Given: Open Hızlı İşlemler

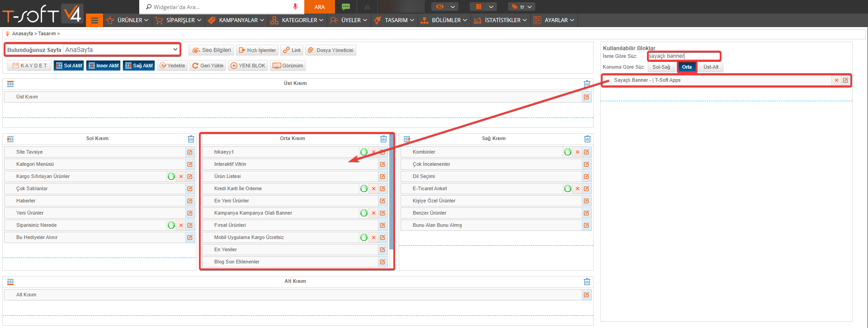Looking at the screenshot, I should 257,50.
